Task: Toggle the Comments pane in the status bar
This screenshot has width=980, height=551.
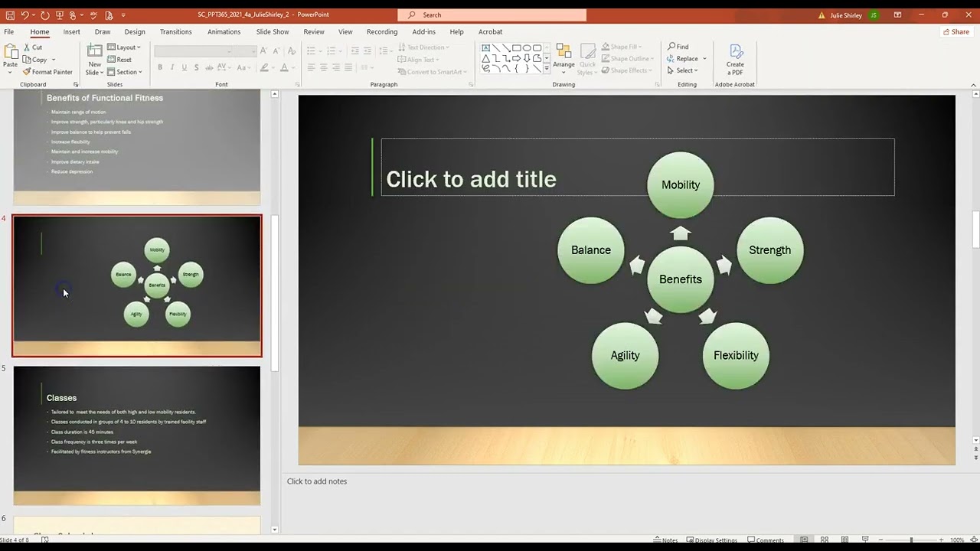Action: click(x=766, y=540)
